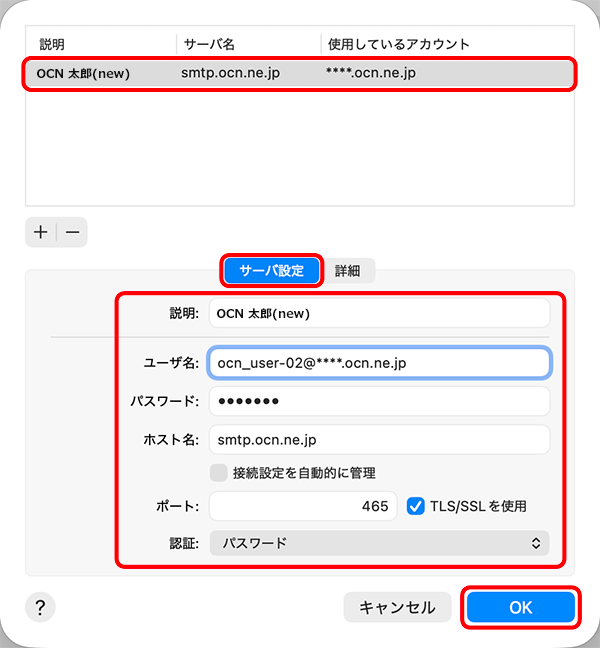The width and height of the screenshot is (600, 648).
Task: Click the ポート field showing 465
Action: pyautogui.click(x=303, y=506)
